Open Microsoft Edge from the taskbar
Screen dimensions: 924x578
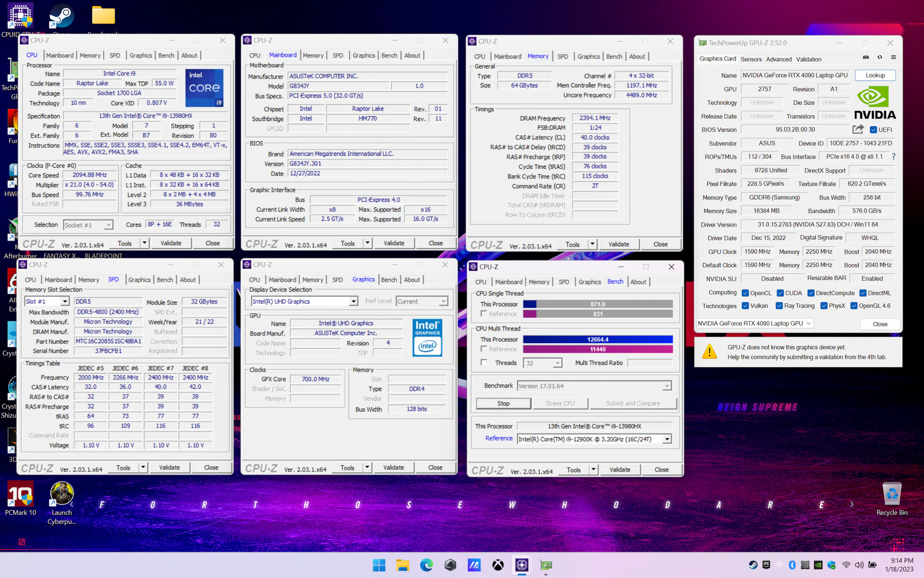426,565
